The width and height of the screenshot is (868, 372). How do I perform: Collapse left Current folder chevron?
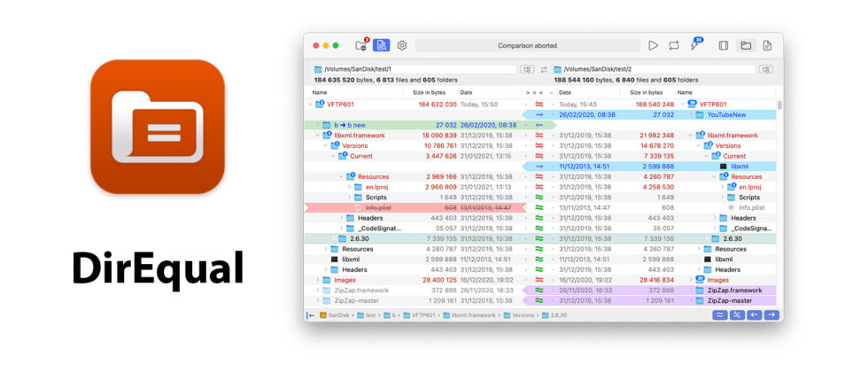point(333,156)
